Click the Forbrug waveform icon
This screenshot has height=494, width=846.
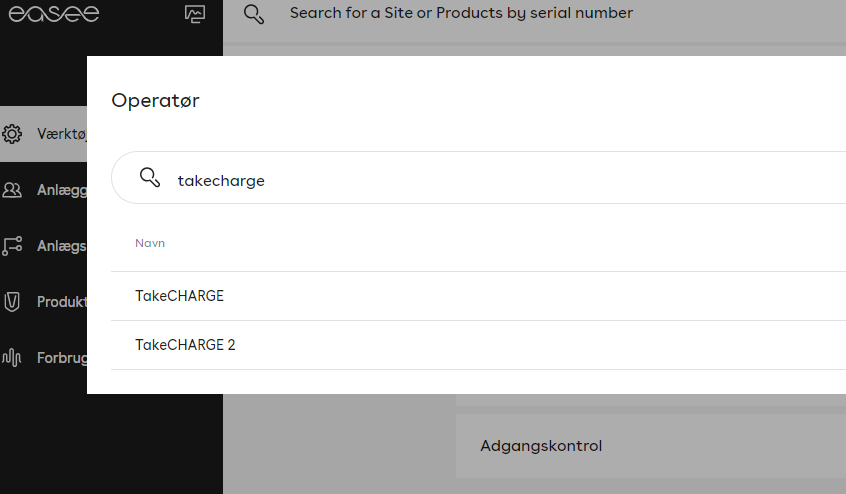(13, 357)
